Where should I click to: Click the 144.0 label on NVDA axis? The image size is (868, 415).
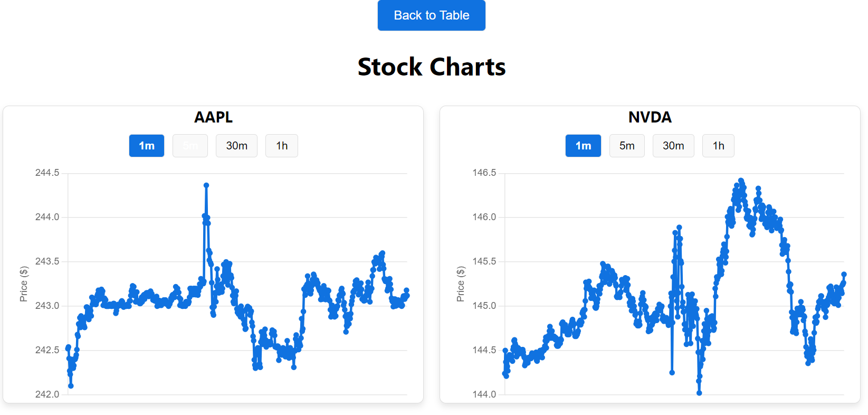point(484,394)
